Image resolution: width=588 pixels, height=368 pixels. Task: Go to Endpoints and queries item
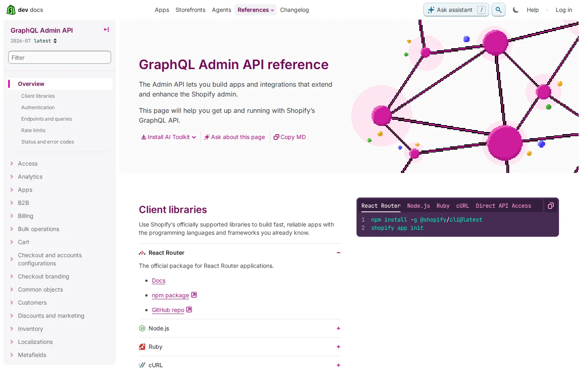pos(47,119)
